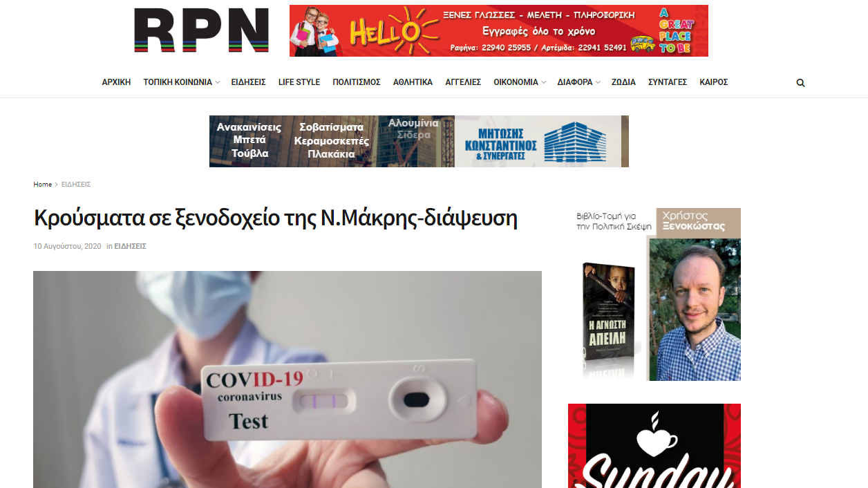868x488 pixels.
Task: Open the ΑΘΛΗΤΙΚΑ section
Action: (413, 82)
